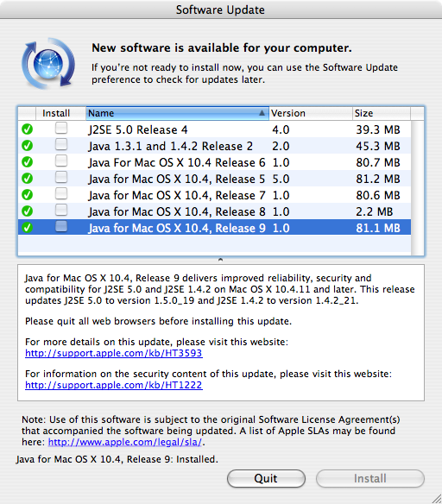Click the version 4.0 cell
This screenshot has width=442, height=504.
point(281,129)
